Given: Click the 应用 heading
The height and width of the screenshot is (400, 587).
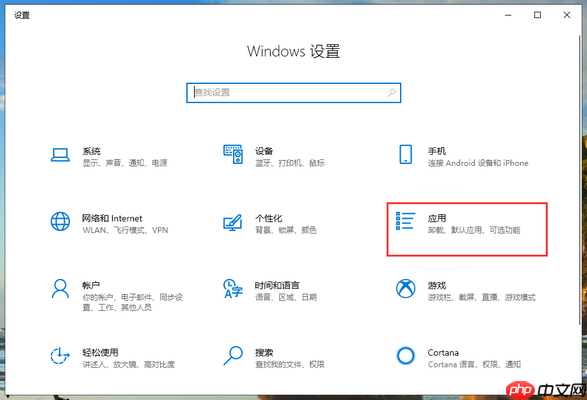Looking at the screenshot, I should pos(437,218).
